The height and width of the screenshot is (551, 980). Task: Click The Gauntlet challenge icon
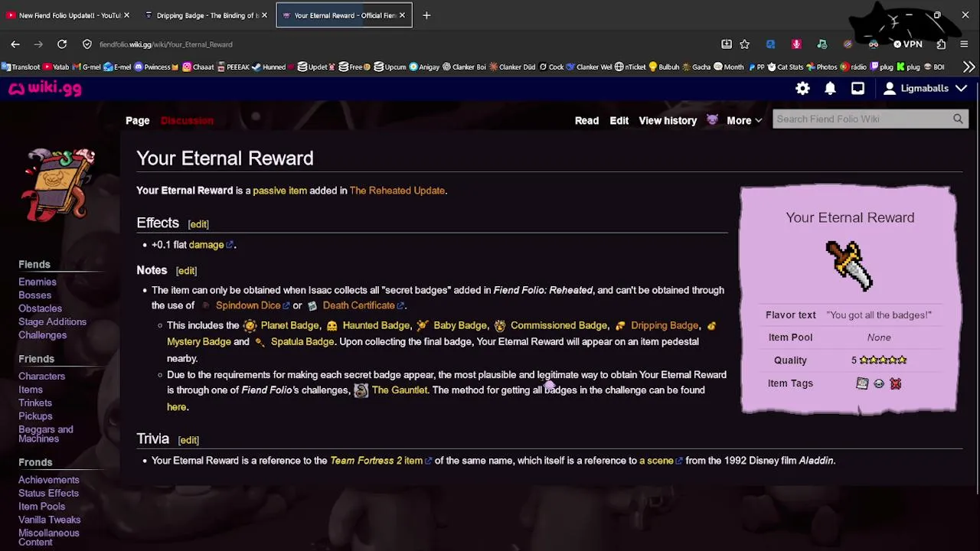click(x=361, y=390)
